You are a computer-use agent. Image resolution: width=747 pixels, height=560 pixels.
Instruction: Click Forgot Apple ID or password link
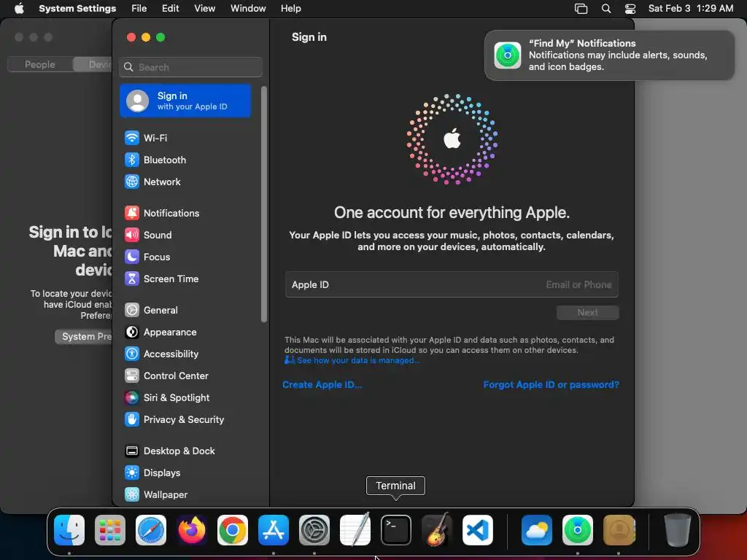click(551, 385)
